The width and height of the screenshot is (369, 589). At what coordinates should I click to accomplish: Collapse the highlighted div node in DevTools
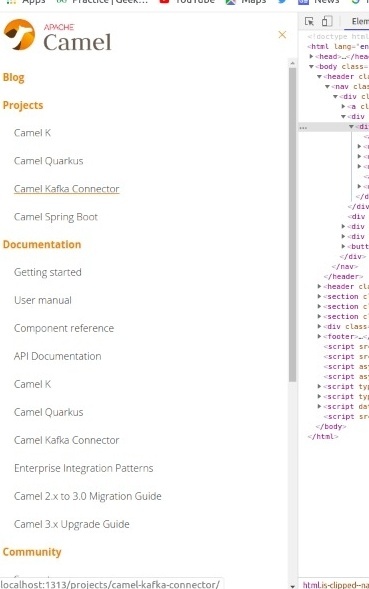(351, 127)
